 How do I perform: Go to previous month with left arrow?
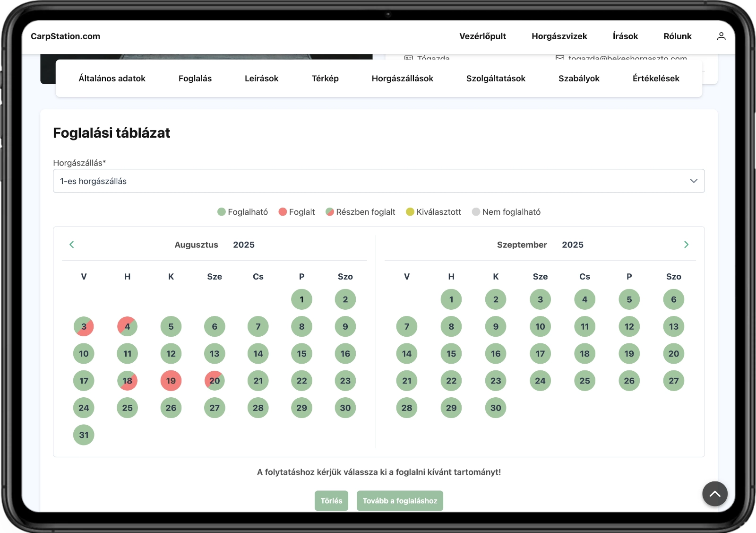(72, 245)
